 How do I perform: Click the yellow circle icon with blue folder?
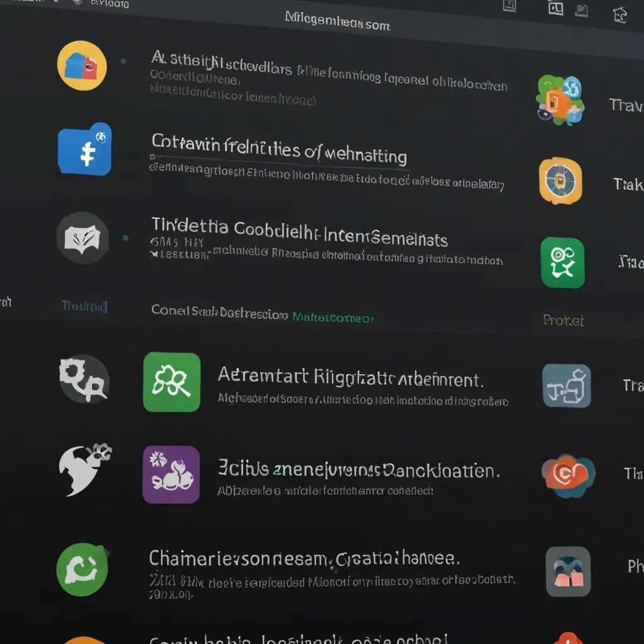click(x=82, y=65)
